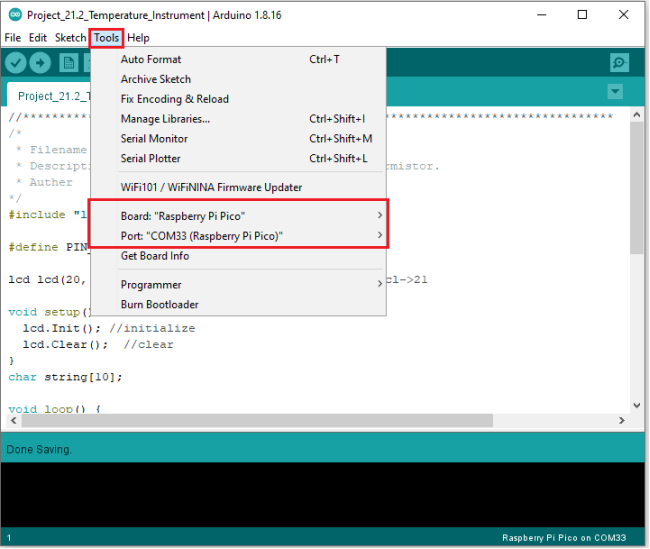
Task: Open Manage Libraries... entry
Action: coord(238,119)
